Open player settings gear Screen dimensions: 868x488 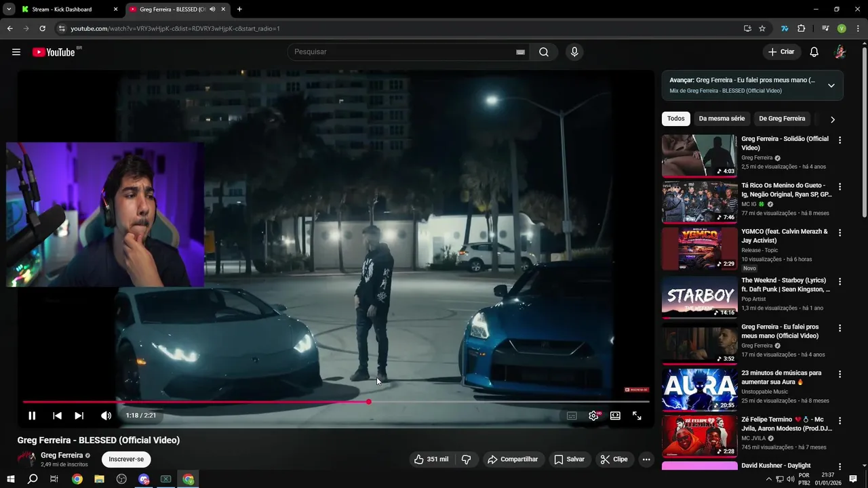point(593,415)
